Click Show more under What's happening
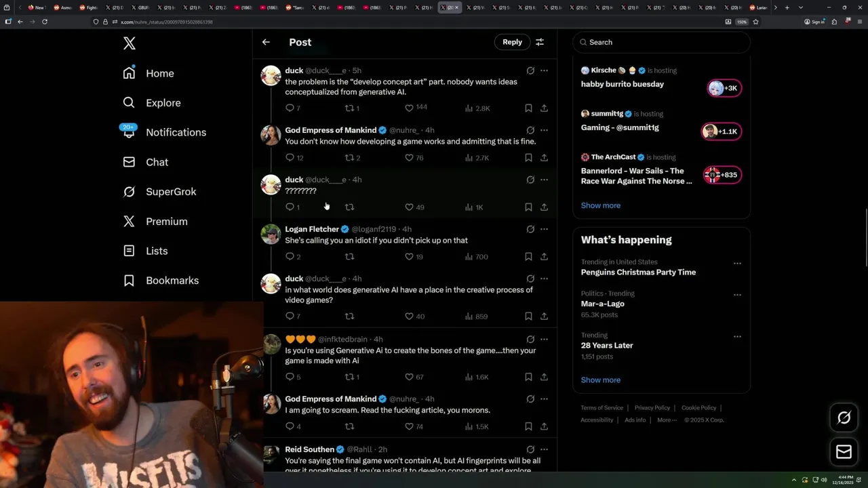The image size is (868, 488). coord(600,380)
